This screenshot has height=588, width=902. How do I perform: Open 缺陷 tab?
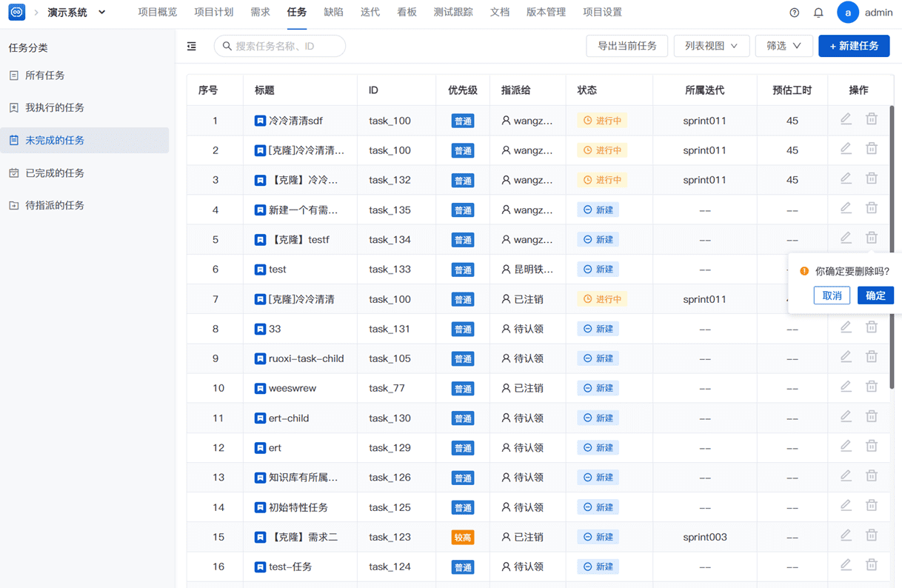(x=333, y=13)
